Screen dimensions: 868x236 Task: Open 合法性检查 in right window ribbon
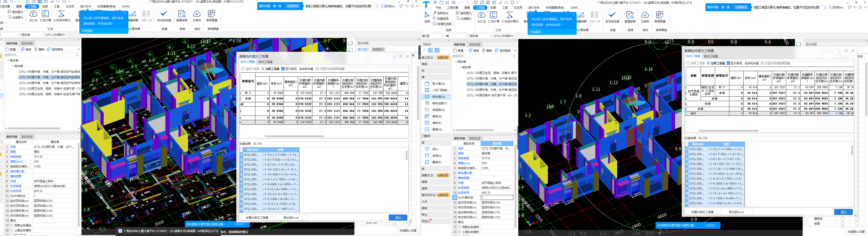coord(612,17)
